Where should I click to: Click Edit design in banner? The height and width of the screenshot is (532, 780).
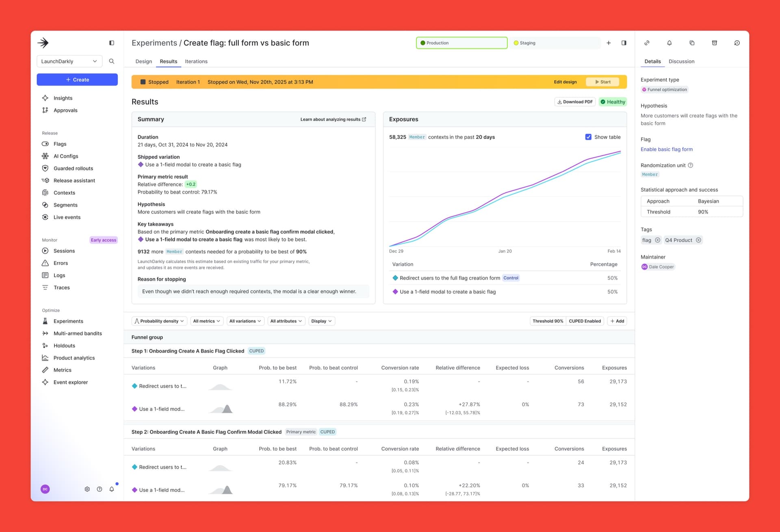(x=565, y=82)
